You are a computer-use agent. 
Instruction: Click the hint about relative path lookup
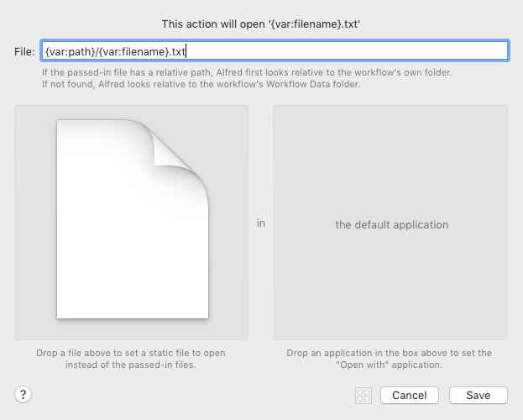point(247,72)
